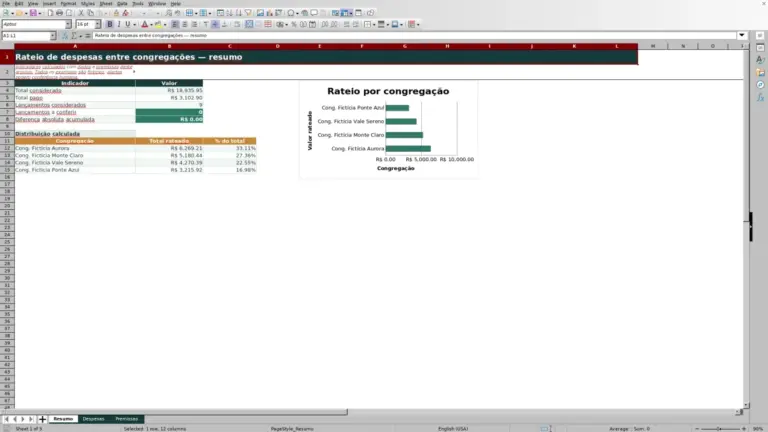The height and width of the screenshot is (432, 768).
Task: Open the Background Color dropdown arrow
Action: 165,24
